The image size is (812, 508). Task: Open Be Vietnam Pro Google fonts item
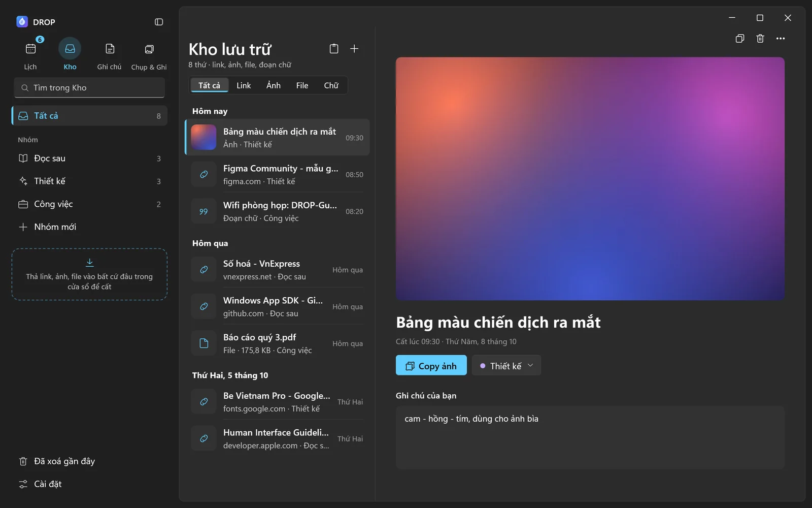(278, 402)
